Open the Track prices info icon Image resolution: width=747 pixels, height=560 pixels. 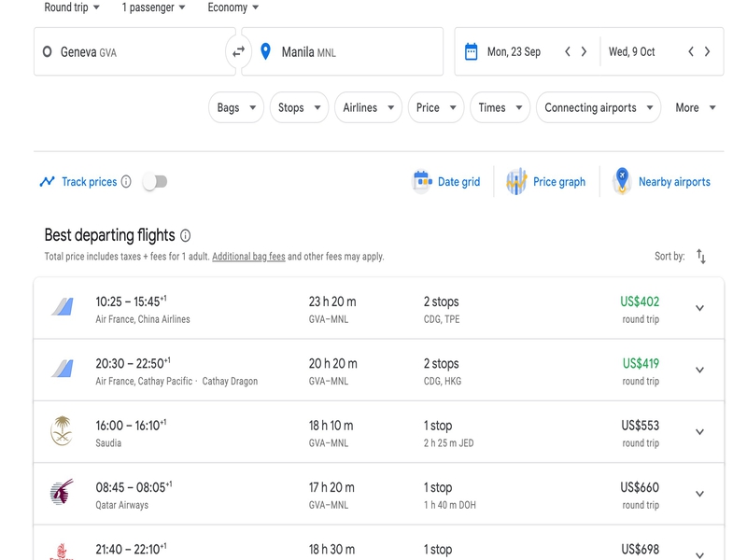click(x=126, y=181)
